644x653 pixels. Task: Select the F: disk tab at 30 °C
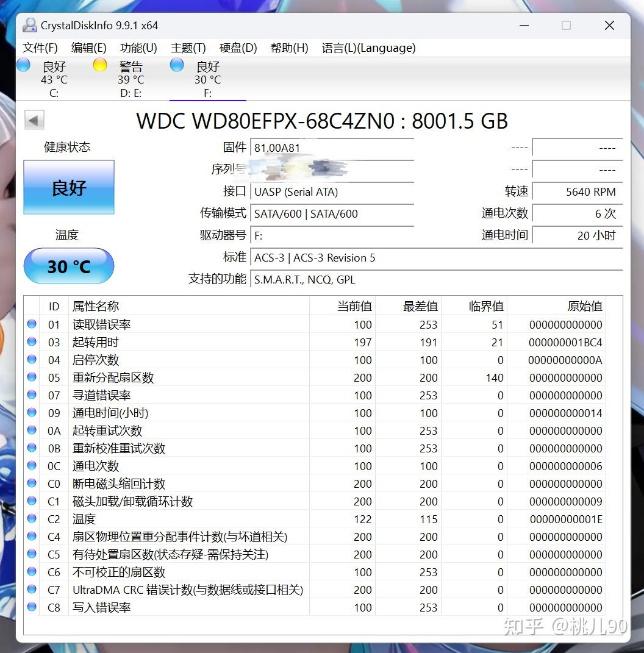208,79
